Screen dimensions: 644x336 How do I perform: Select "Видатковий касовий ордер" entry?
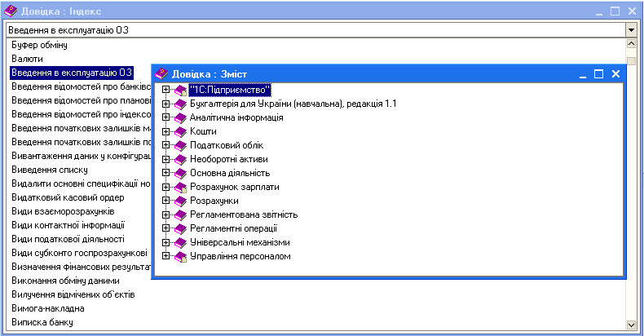click(x=68, y=197)
